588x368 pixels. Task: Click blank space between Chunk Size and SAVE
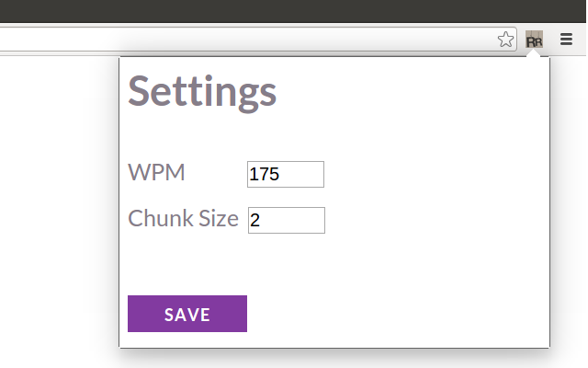pyautogui.click(x=225, y=264)
